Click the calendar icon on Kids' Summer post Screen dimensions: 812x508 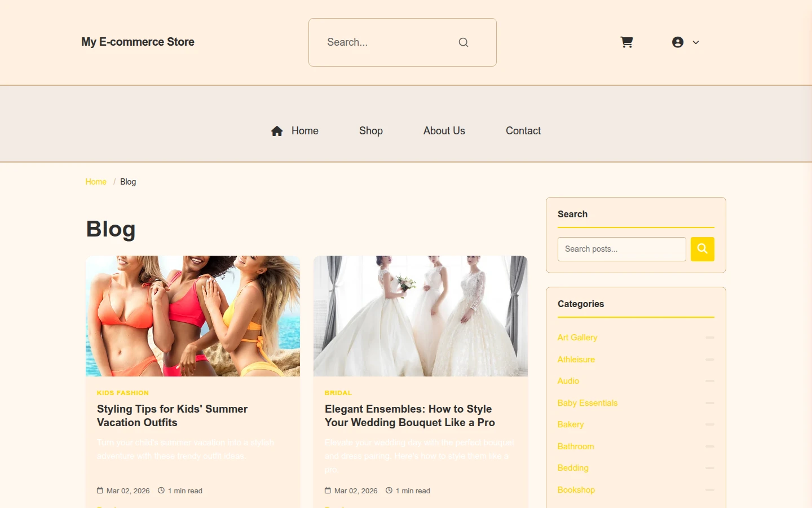(x=100, y=491)
